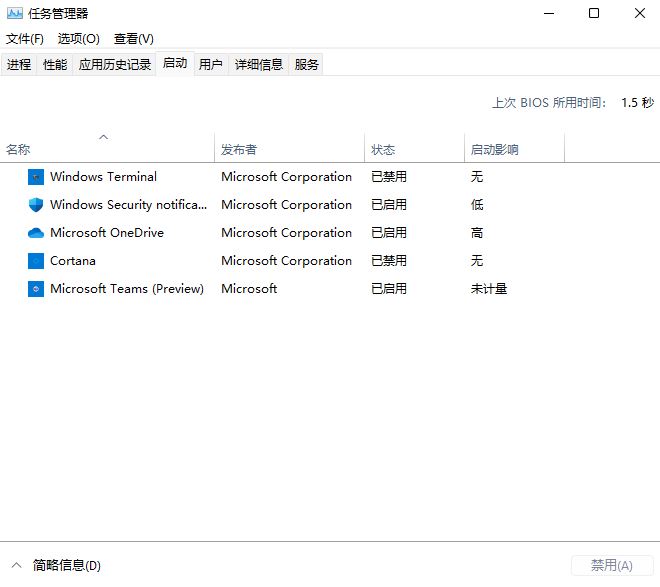Select the Microsoft OneDrive row name
Image resolution: width=660 pixels, height=587 pixels.
(107, 233)
